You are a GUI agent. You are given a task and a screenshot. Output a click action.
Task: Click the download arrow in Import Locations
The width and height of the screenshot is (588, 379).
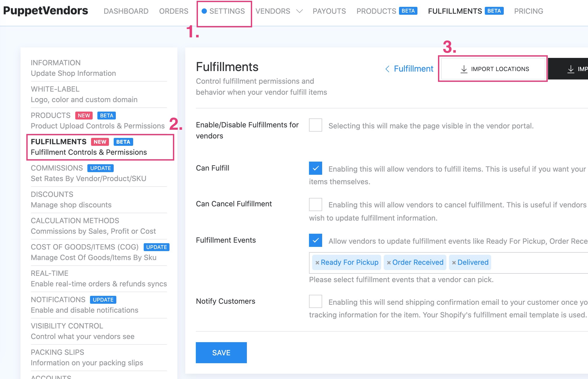tap(464, 69)
